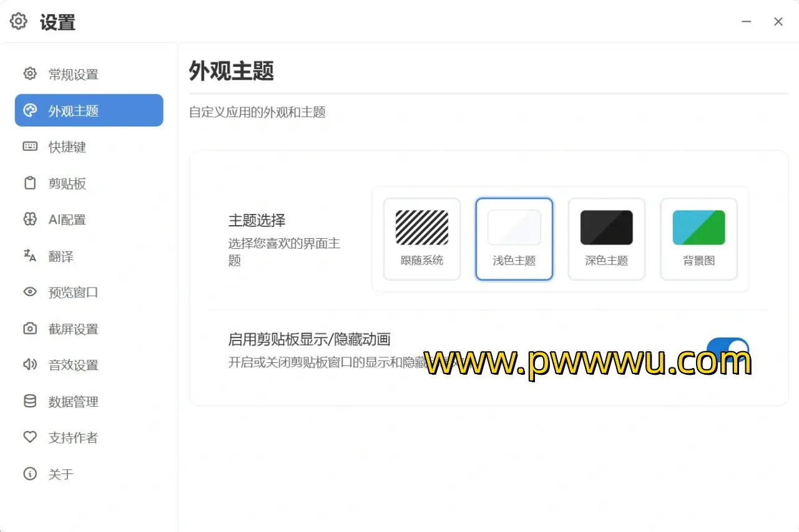
Task: Click the brain icon for AI配置
Action: click(x=30, y=220)
